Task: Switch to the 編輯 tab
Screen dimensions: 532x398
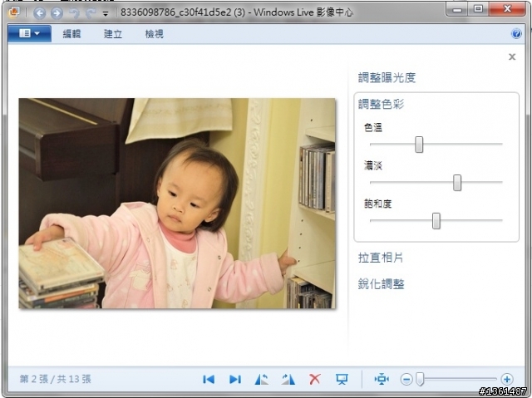Action: (x=71, y=34)
